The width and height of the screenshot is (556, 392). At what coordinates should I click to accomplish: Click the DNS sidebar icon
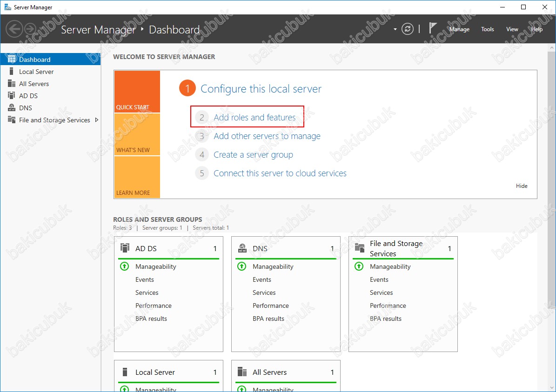pyautogui.click(x=11, y=107)
